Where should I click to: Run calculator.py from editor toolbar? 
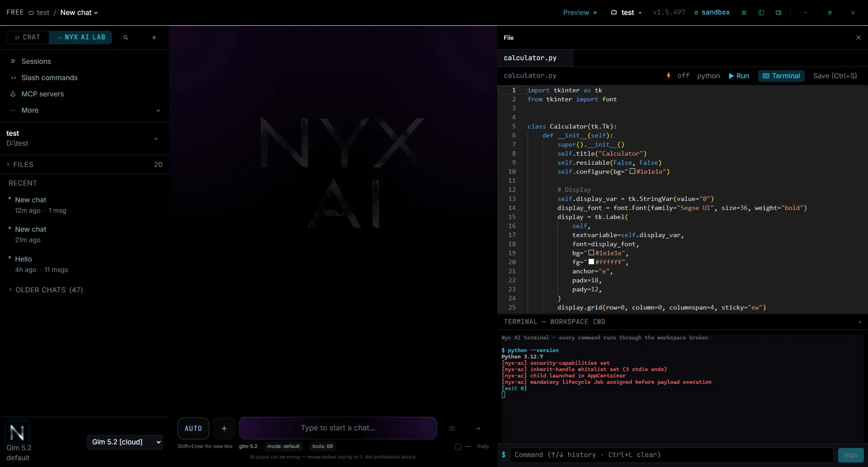[739, 76]
